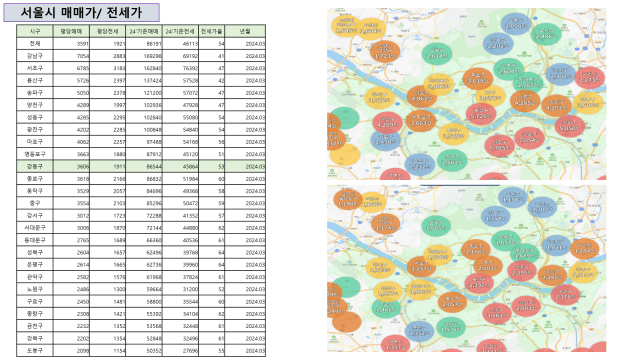Select the 24'기준전세 column header

coord(180,31)
